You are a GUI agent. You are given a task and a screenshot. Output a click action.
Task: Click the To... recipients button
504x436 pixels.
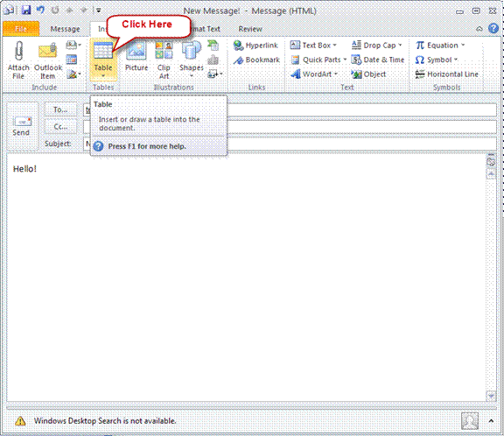[x=60, y=109]
